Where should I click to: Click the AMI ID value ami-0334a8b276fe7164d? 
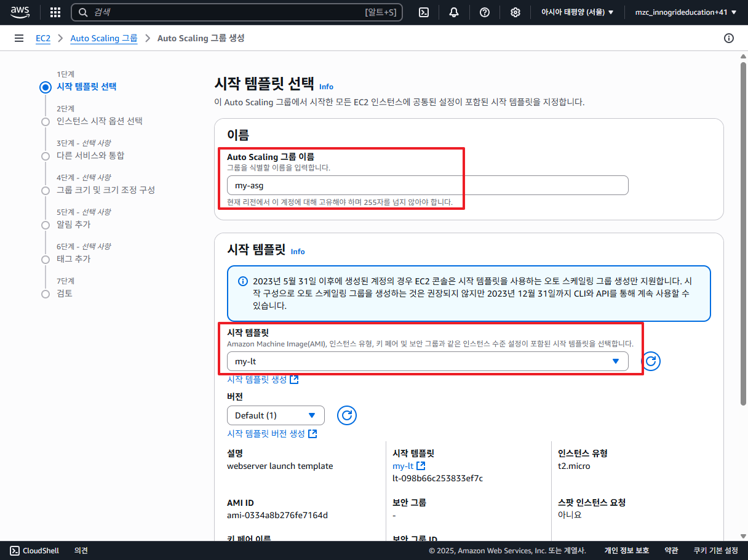(277, 515)
